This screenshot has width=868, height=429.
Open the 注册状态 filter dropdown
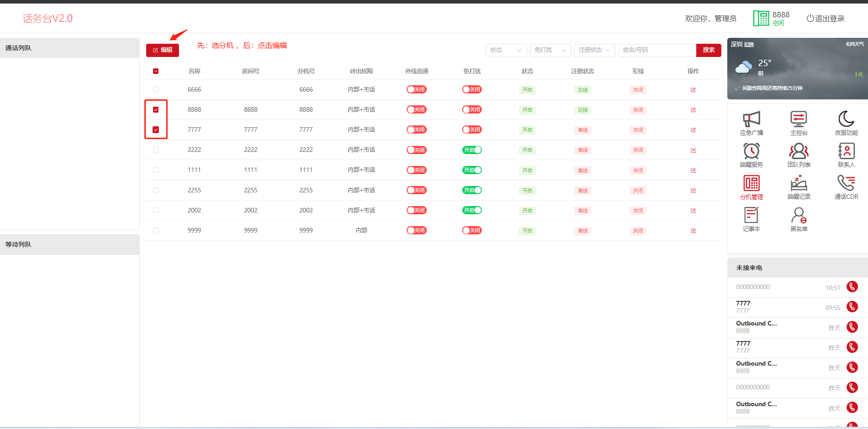(x=594, y=50)
